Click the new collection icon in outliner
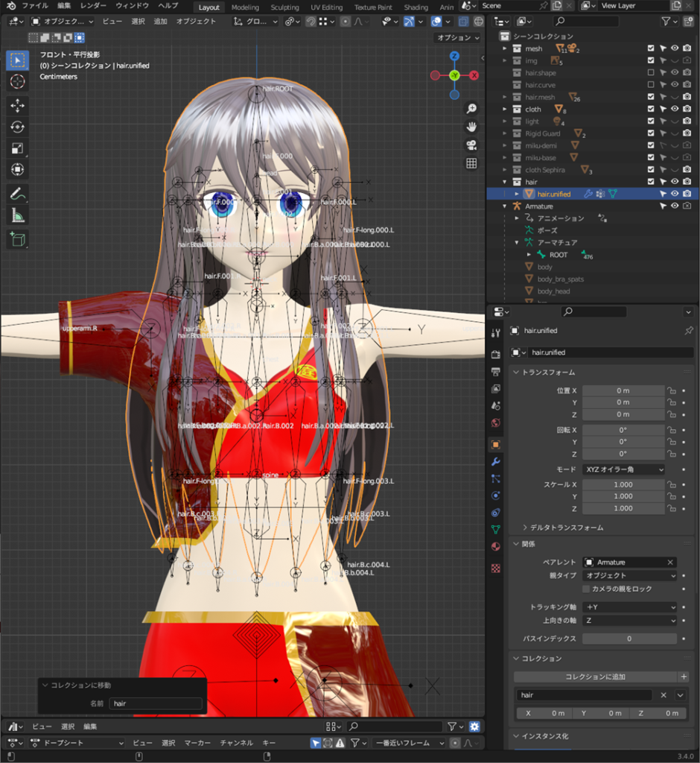The height and width of the screenshot is (763, 700). pyautogui.click(x=688, y=22)
